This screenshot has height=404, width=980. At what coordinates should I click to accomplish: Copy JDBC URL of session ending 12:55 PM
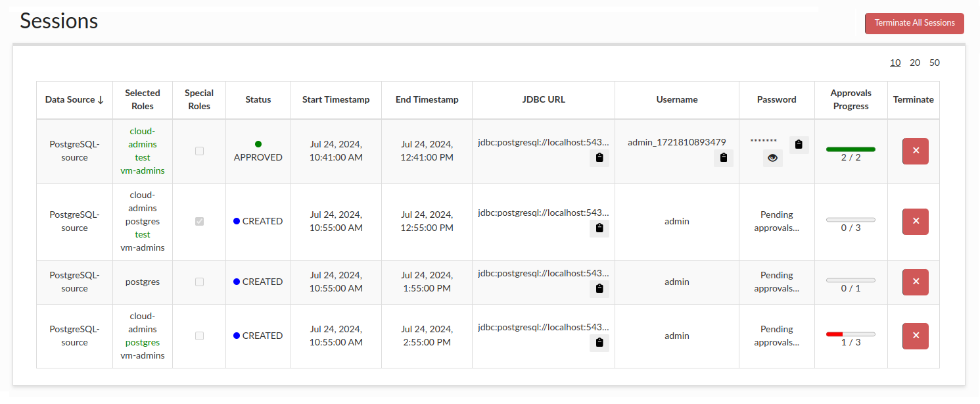click(599, 228)
